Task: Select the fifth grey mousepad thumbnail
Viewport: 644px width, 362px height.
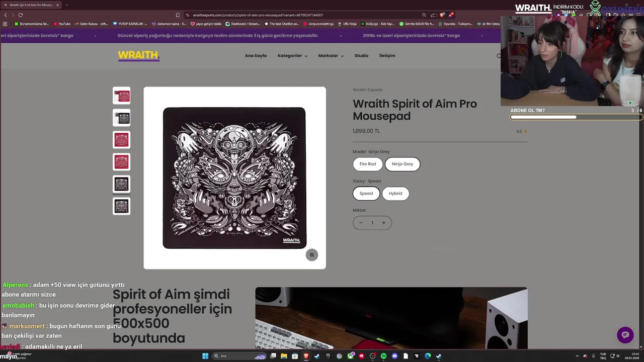Action: 121,184
